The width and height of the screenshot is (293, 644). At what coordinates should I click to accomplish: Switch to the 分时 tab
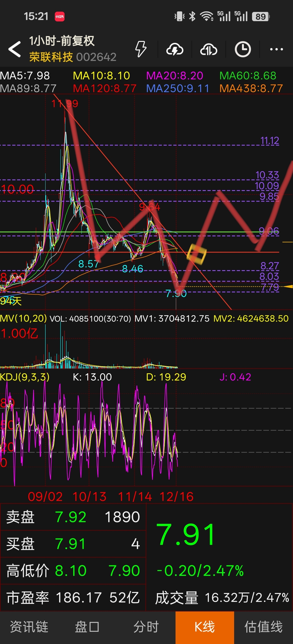[x=146, y=627]
